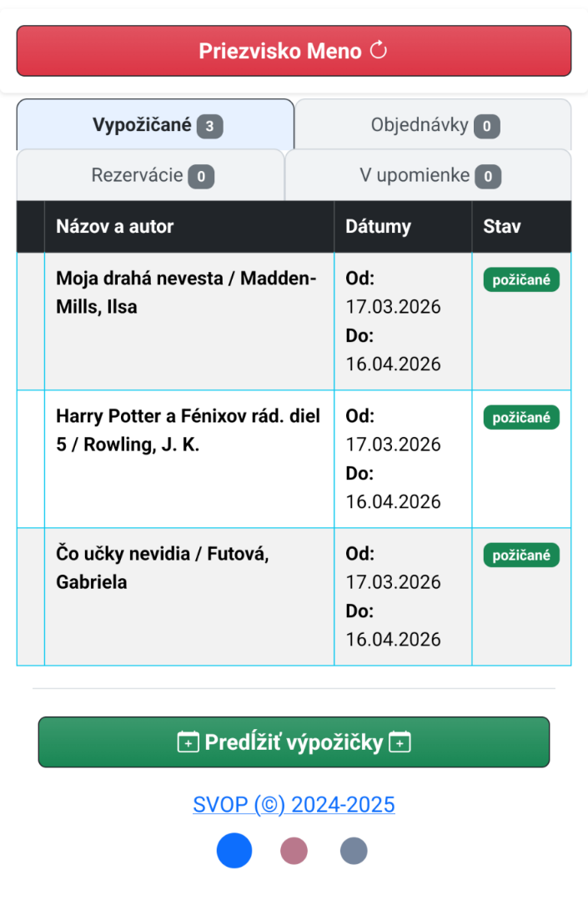Select the pink theme color dot
Image resolution: width=588 pixels, height=900 pixels.
point(294,851)
